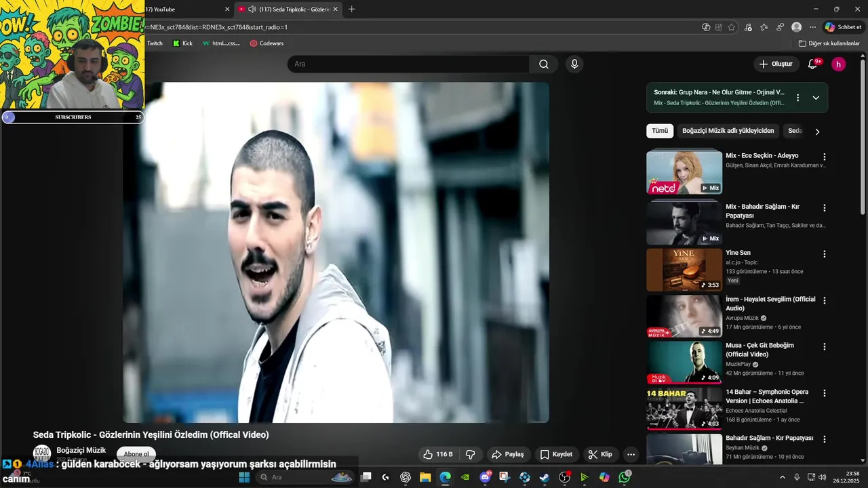
Task: Open Boğaziçi Müzik channel avatar
Action: pos(42,453)
